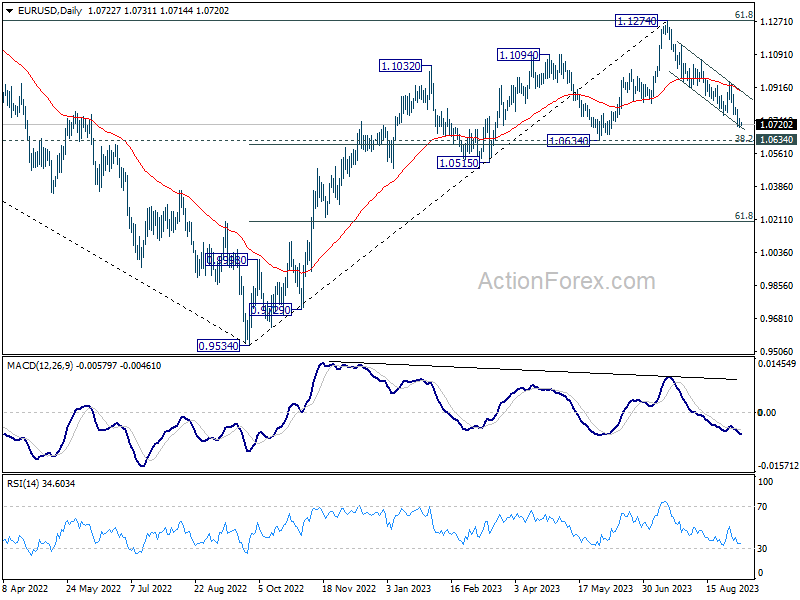Select the 1.05150 price label
The height and width of the screenshot is (600, 800).
(x=459, y=163)
